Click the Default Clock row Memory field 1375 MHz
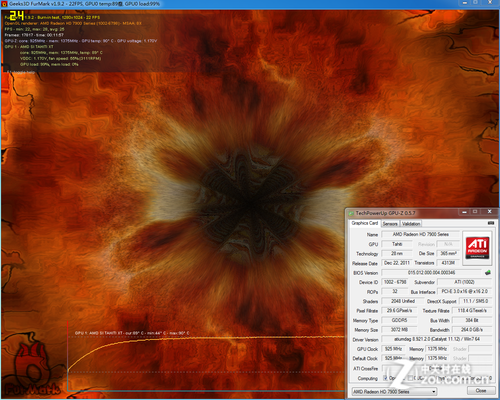500x400 pixels. point(437,358)
